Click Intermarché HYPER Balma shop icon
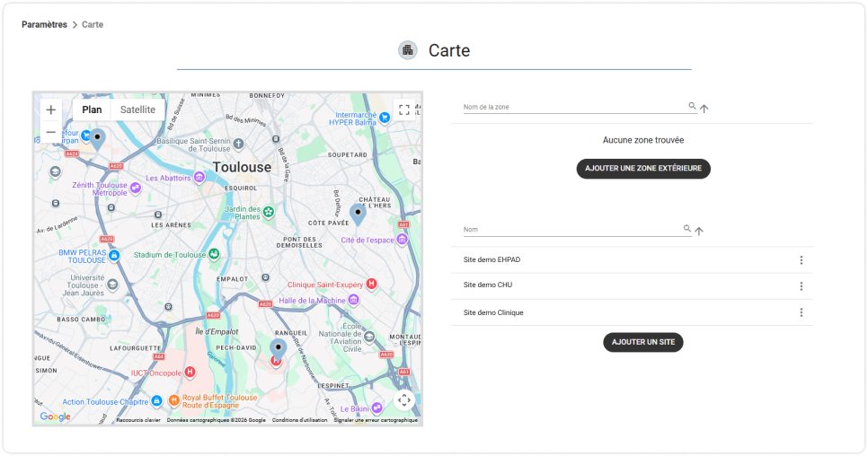This screenshot has height=456, width=868. (385, 118)
